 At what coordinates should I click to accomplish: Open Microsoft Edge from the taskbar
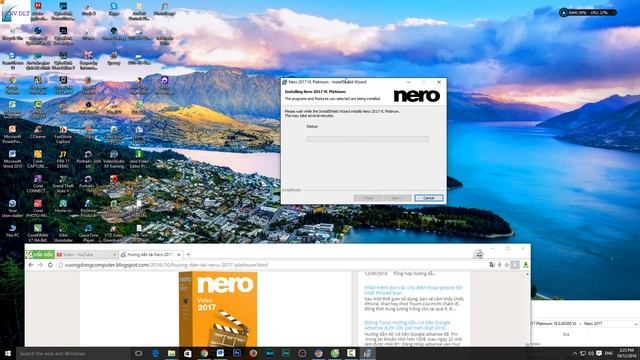point(155,353)
